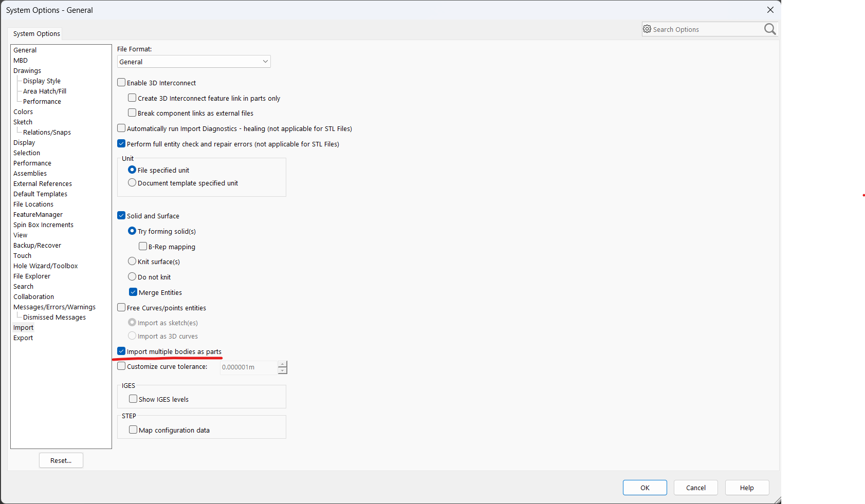Check Show IGES levels
Viewport: 865px width, 504px height.
133,399
